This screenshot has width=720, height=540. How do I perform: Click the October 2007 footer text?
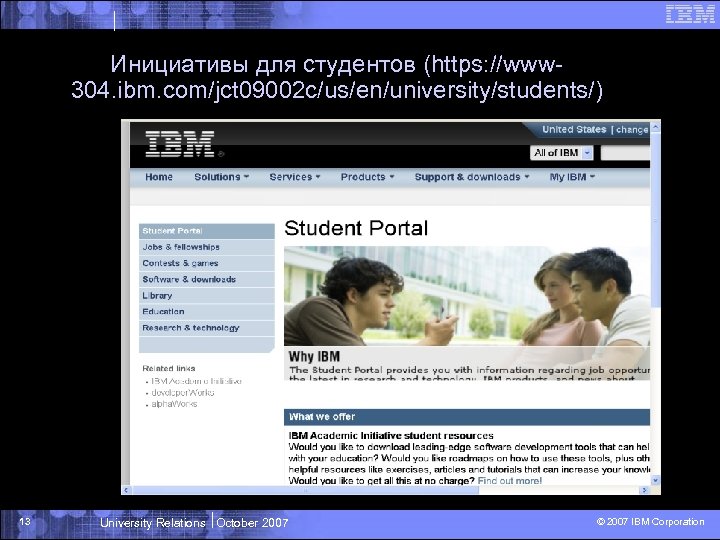(x=252, y=523)
